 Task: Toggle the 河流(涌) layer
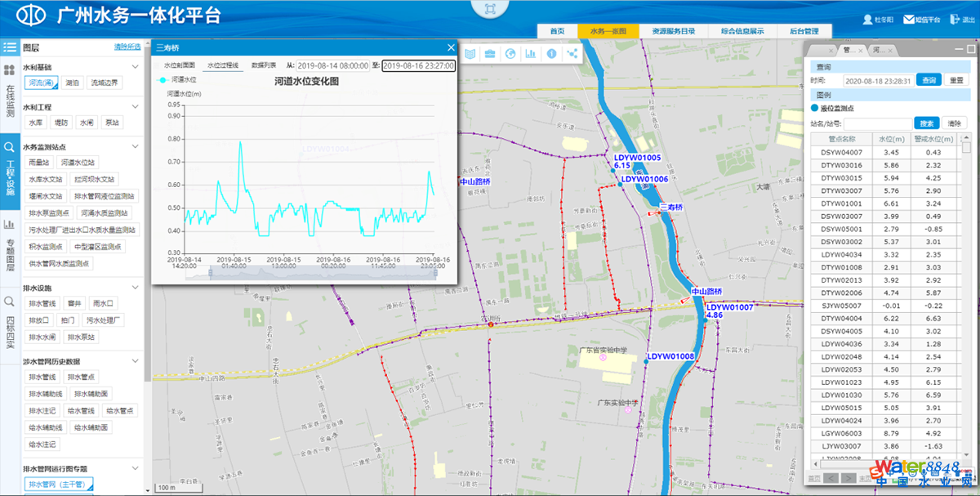[x=41, y=83]
